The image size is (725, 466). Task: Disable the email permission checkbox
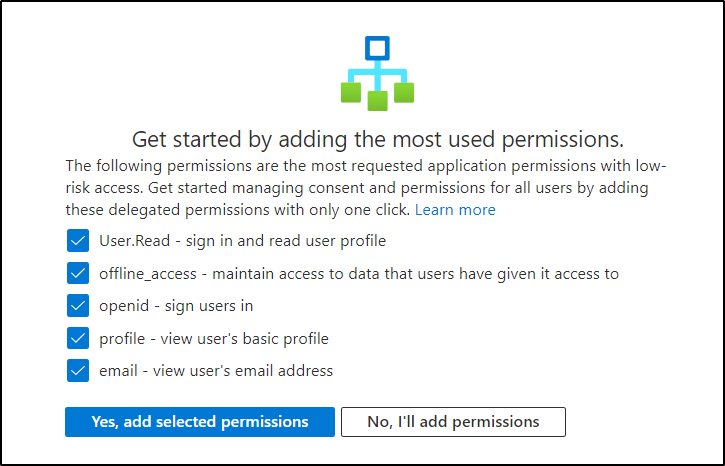coord(78,371)
